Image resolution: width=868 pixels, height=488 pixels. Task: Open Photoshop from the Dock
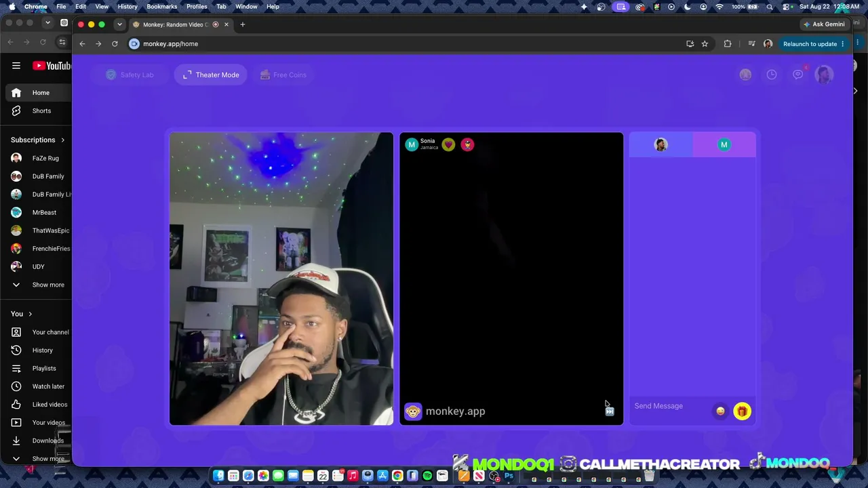pyautogui.click(x=509, y=476)
